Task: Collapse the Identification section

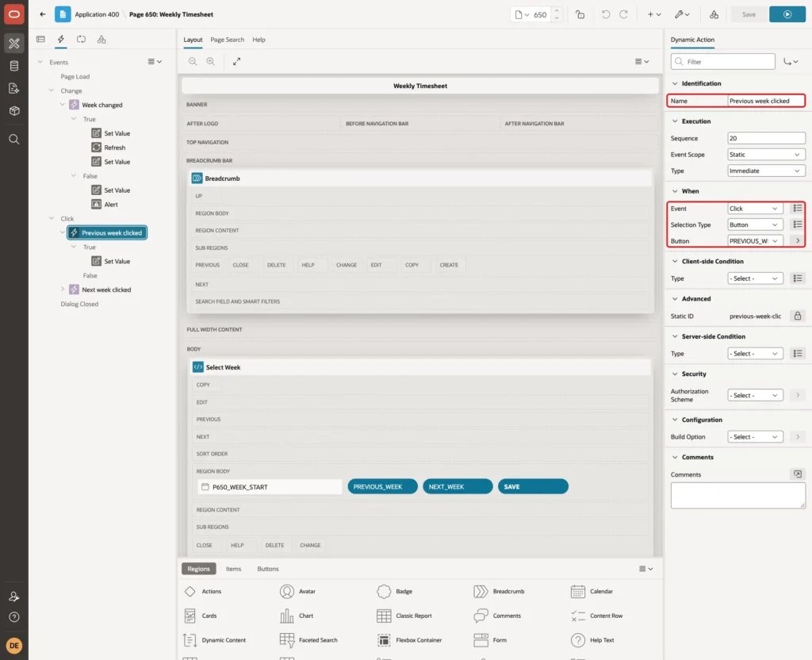Action: (x=675, y=83)
